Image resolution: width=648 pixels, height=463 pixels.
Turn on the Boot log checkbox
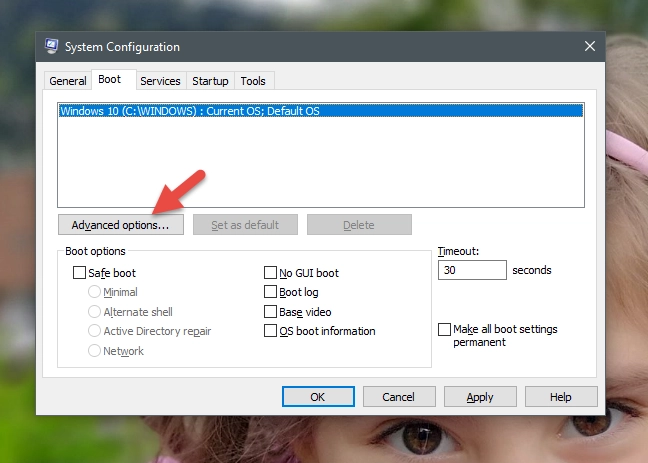pos(270,292)
